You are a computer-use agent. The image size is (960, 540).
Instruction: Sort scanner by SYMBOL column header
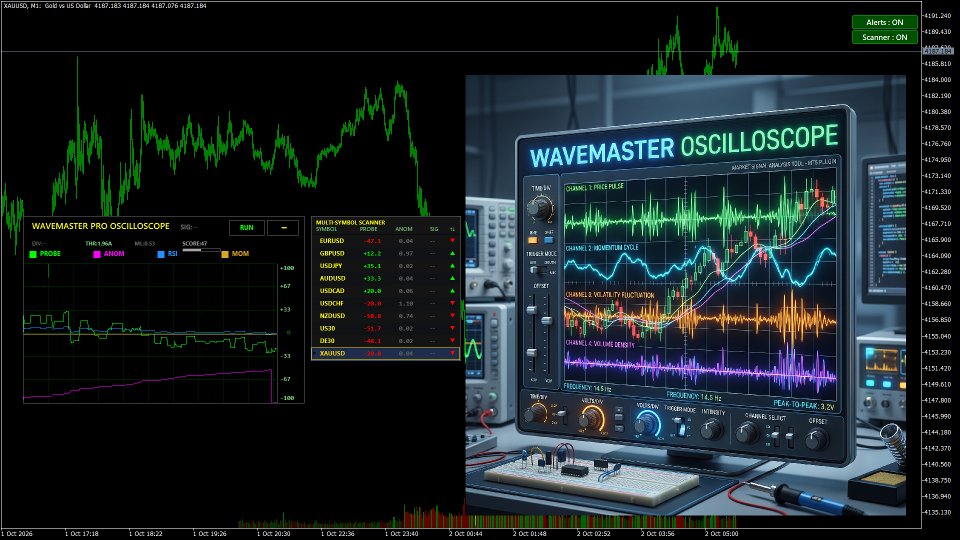[x=326, y=229]
